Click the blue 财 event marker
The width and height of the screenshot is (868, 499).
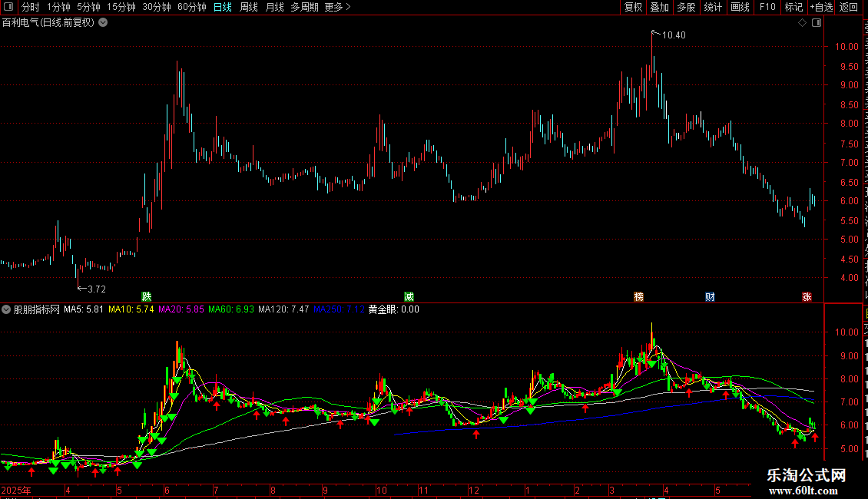711,297
